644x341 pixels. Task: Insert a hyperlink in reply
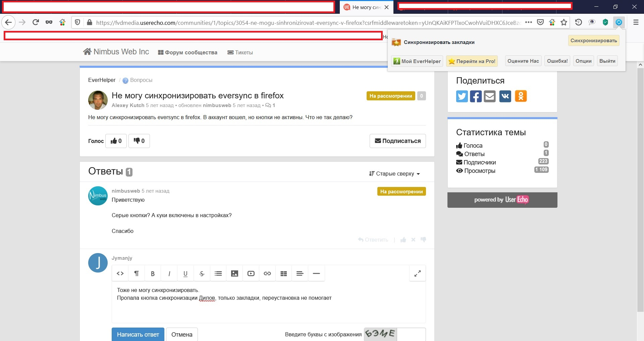click(x=267, y=274)
